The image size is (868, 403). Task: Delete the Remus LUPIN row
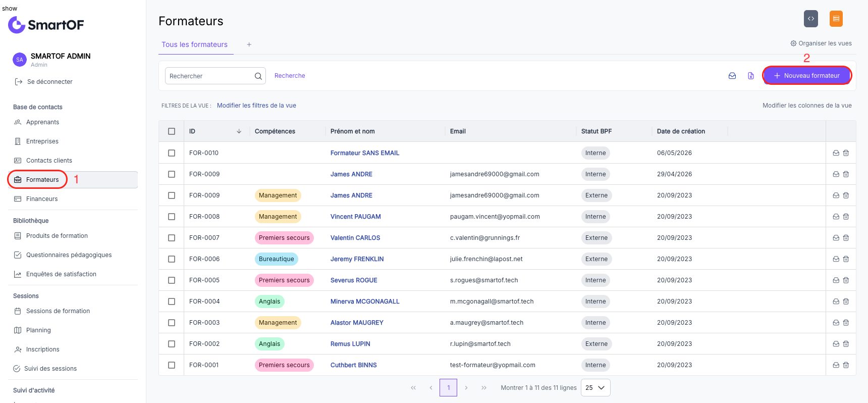pos(846,344)
